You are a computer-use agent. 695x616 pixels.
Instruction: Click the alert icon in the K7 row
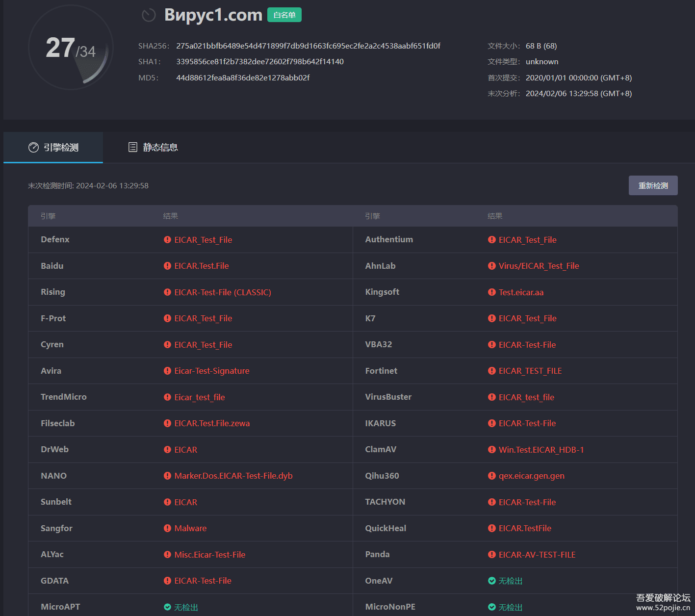492,318
